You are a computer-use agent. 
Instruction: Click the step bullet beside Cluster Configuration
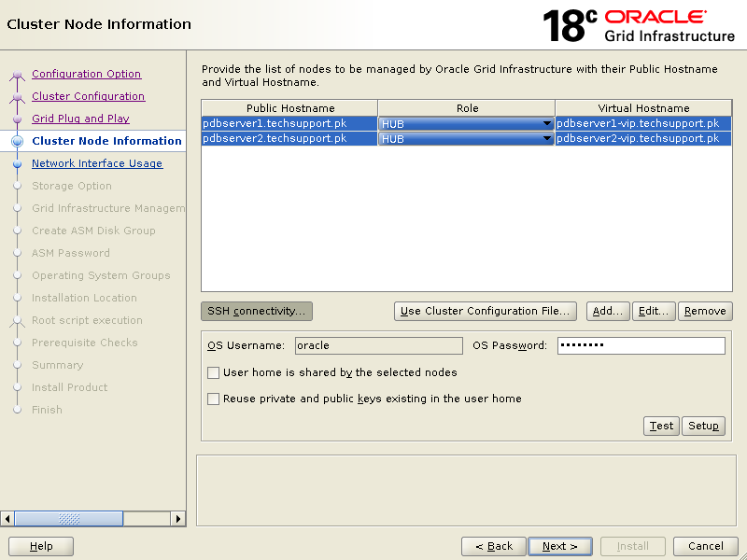[17, 97]
